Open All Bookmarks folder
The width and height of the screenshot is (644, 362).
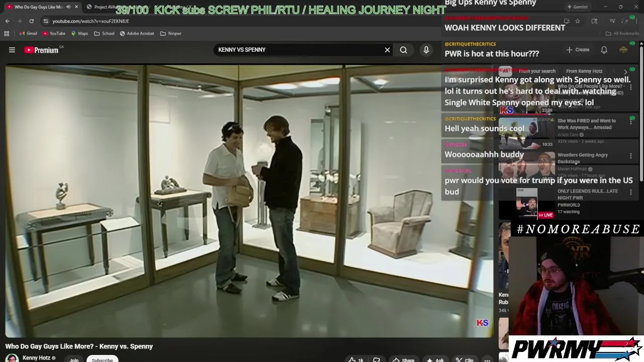[x=622, y=34]
